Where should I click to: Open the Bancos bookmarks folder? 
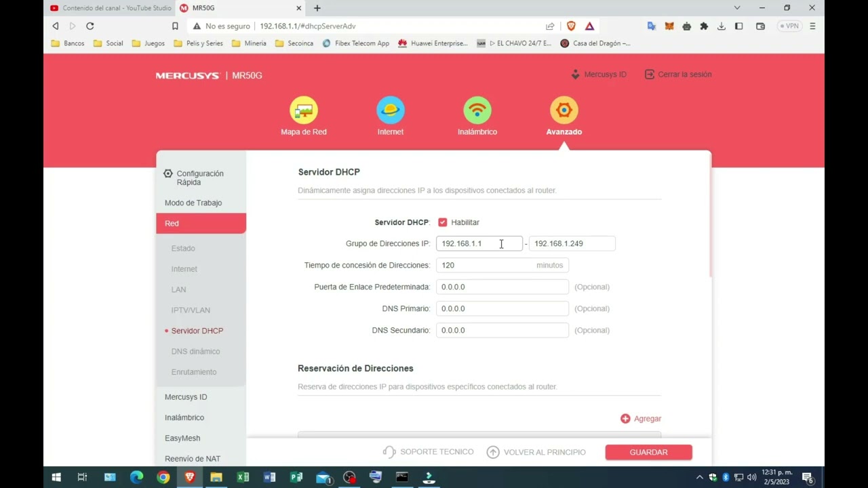pyautogui.click(x=68, y=43)
